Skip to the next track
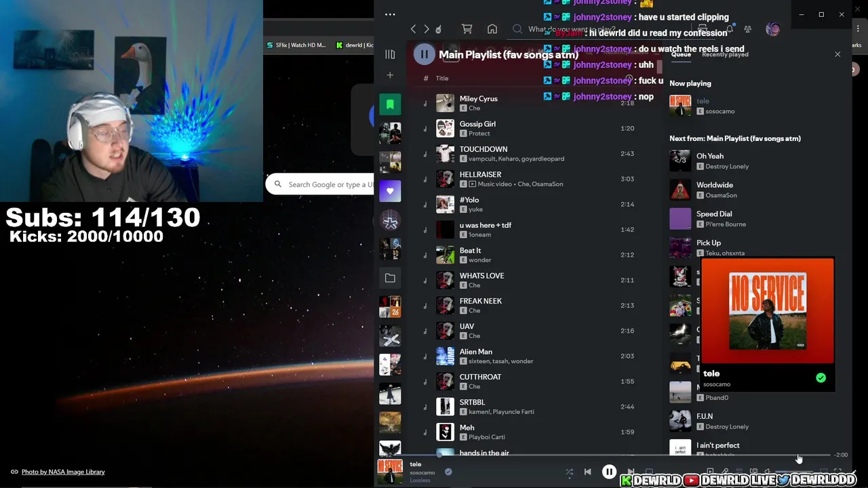Viewport: 868px width, 488px height. (x=631, y=472)
